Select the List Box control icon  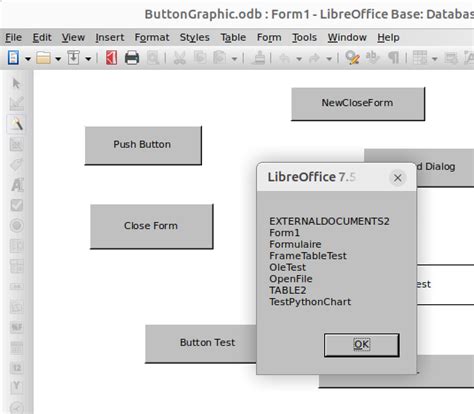16,246
